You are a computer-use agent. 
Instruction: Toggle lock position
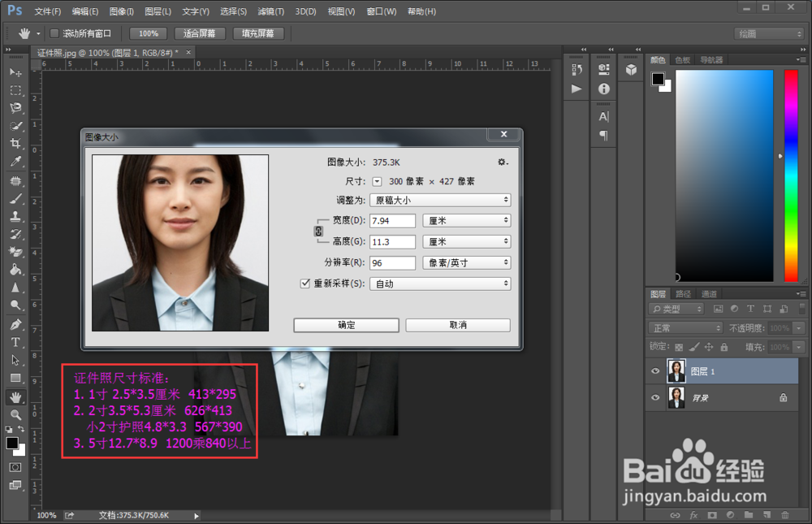pos(708,347)
